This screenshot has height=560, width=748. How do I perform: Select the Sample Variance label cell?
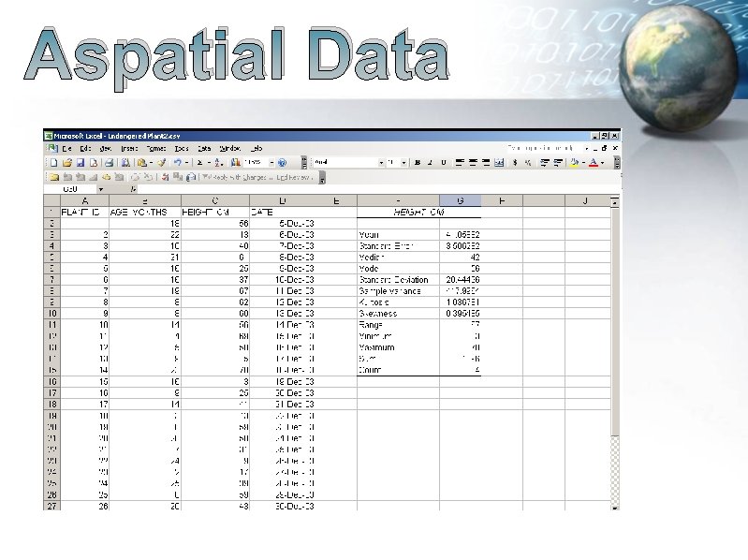tap(398, 291)
